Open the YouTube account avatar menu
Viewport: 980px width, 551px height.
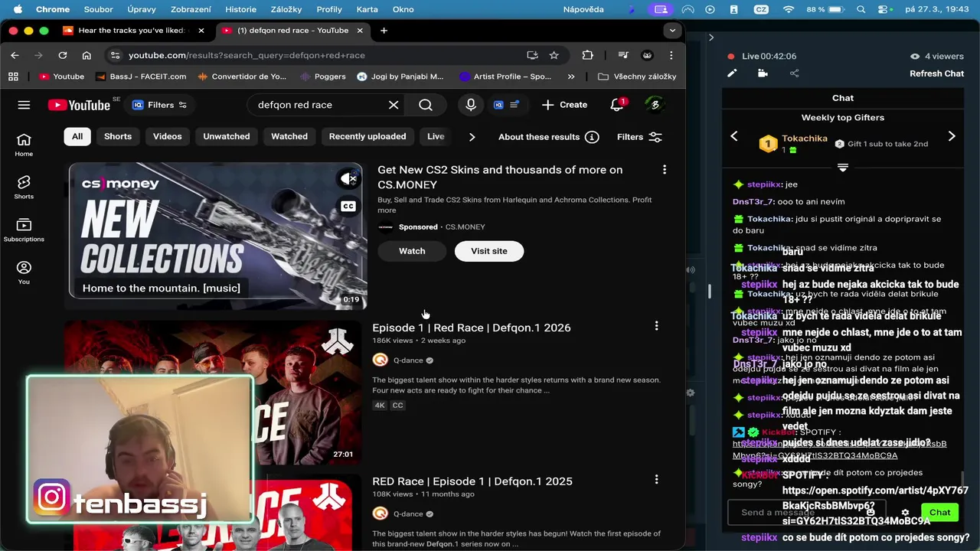(654, 105)
